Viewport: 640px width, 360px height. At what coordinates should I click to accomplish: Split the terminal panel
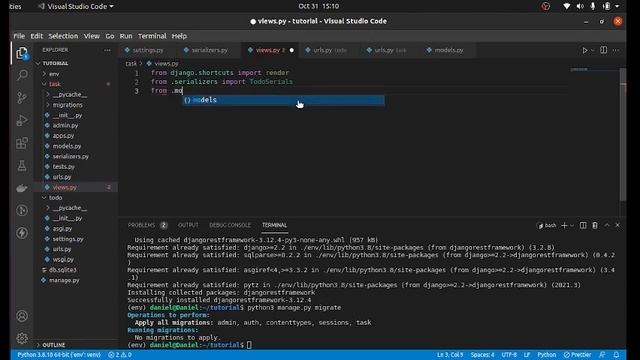click(x=583, y=225)
